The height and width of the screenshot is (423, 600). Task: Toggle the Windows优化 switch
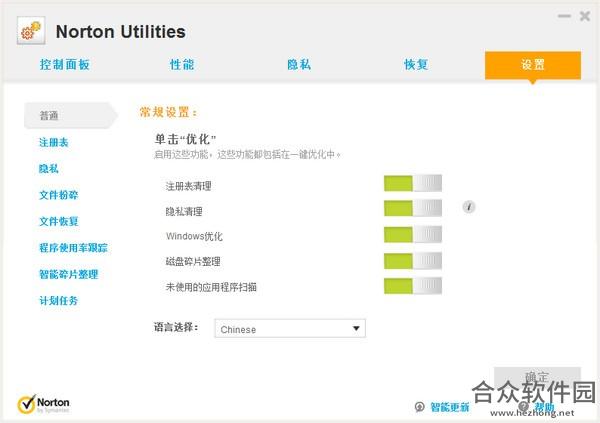coord(413,234)
